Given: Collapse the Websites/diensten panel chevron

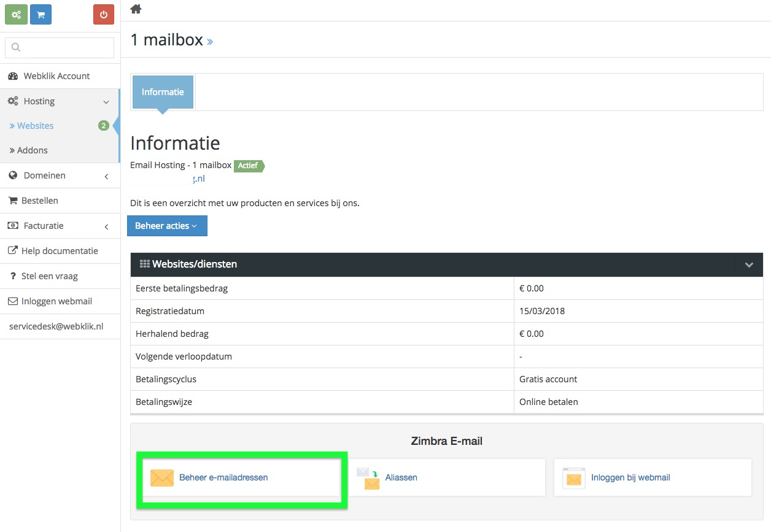Looking at the screenshot, I should point(749,264).
